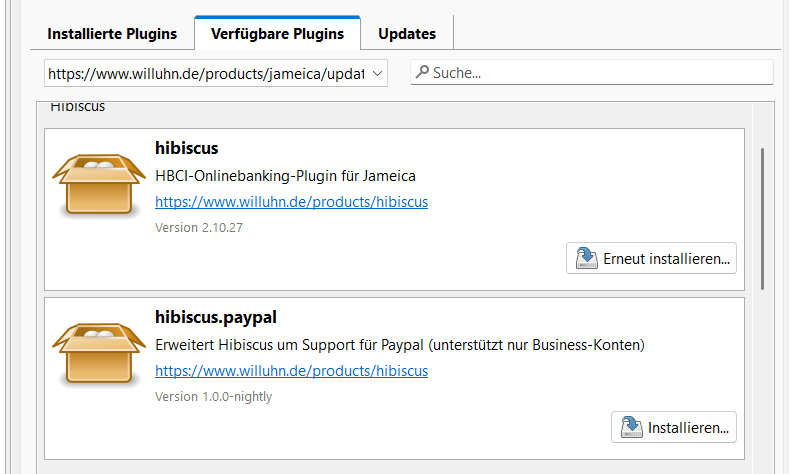The image size is (789, 474).
Task: Follow the hibiscus.paypal products link
Action: [x=291, y=371]
